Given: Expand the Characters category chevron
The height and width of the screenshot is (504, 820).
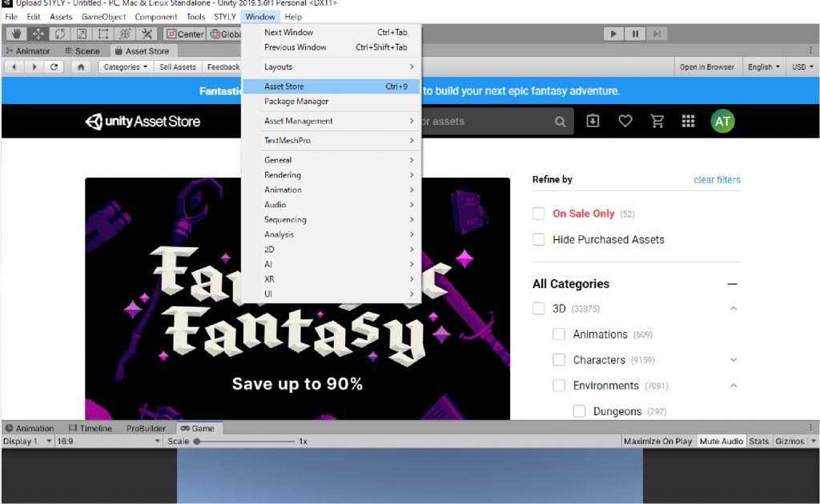Looking at the screenshot, I should (734, 360).
